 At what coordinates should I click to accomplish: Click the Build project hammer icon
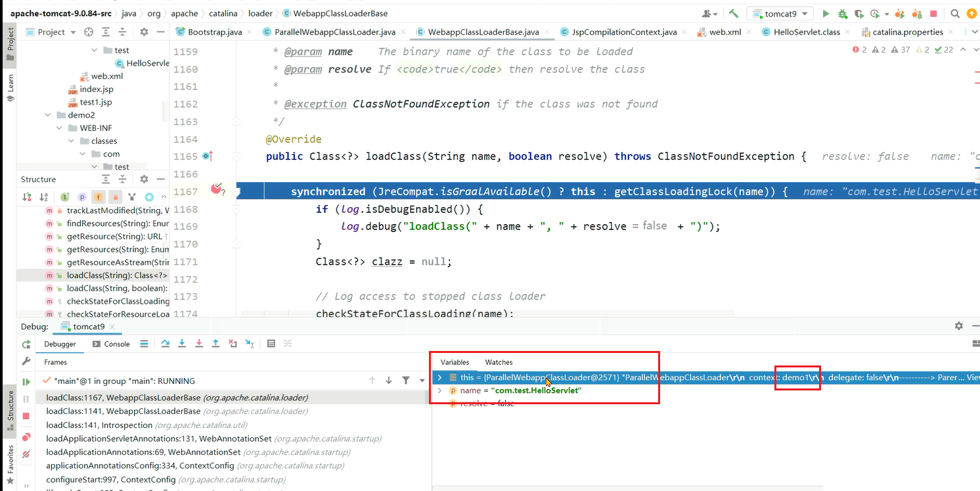pos(734,14)
